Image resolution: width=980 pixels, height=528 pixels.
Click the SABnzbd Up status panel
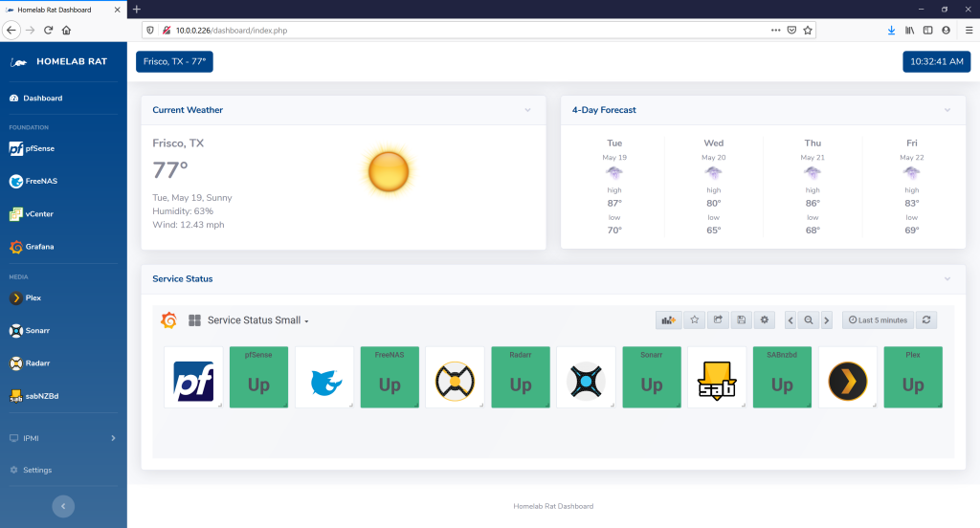coord(782,378)
